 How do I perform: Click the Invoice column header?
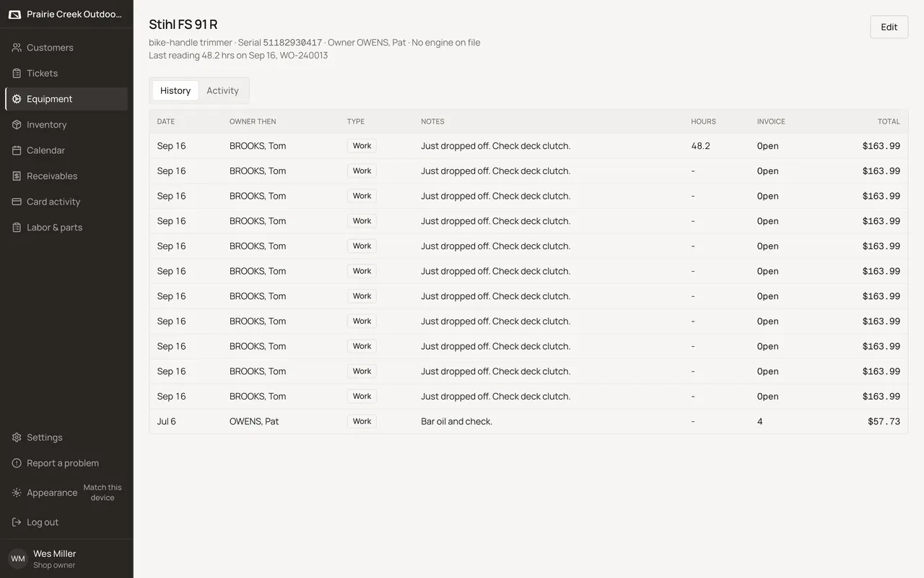point(771,121)
